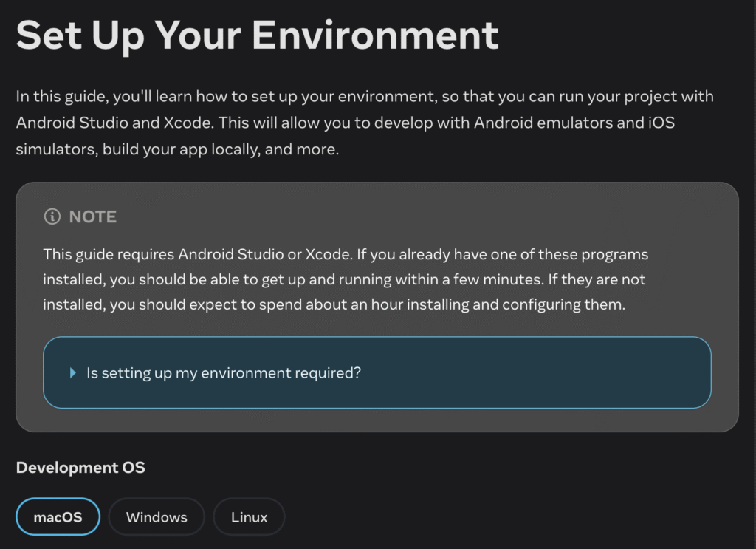Click the empty right side of the blue collapsible box

click(x=554, y=373)
